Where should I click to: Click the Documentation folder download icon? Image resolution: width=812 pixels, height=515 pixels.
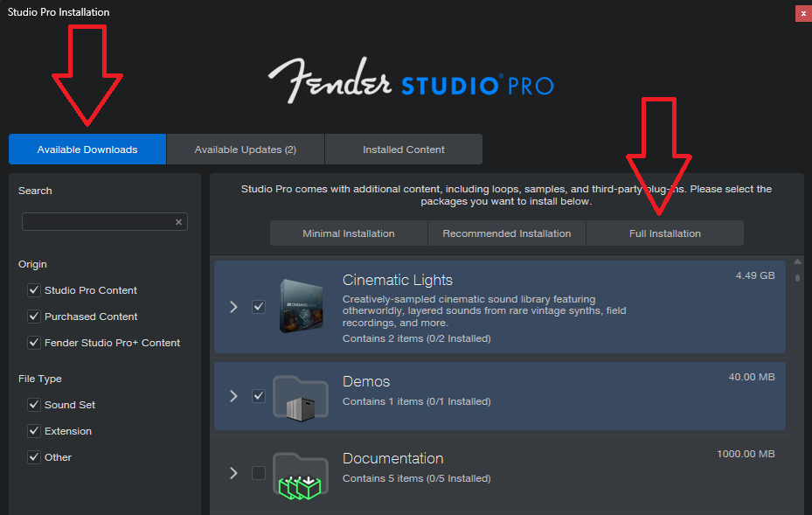coord(301,476)
